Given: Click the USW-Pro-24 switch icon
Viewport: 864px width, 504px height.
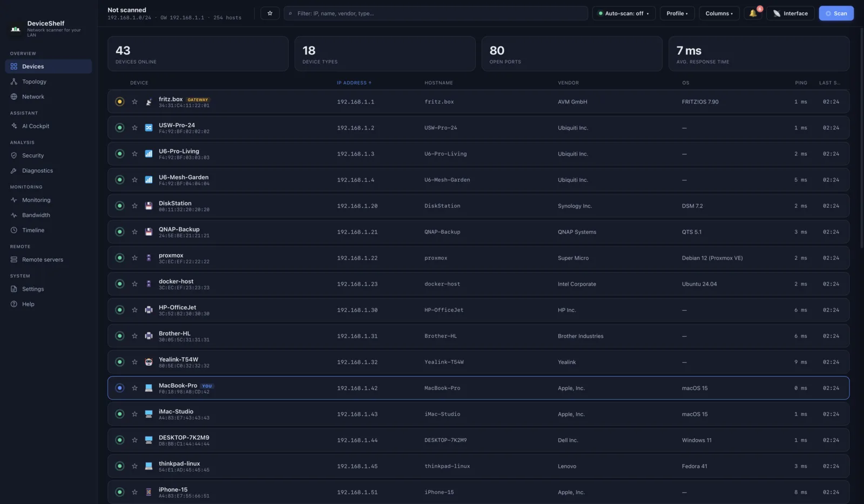Looking at the screenshot, I should click(148, 128).
